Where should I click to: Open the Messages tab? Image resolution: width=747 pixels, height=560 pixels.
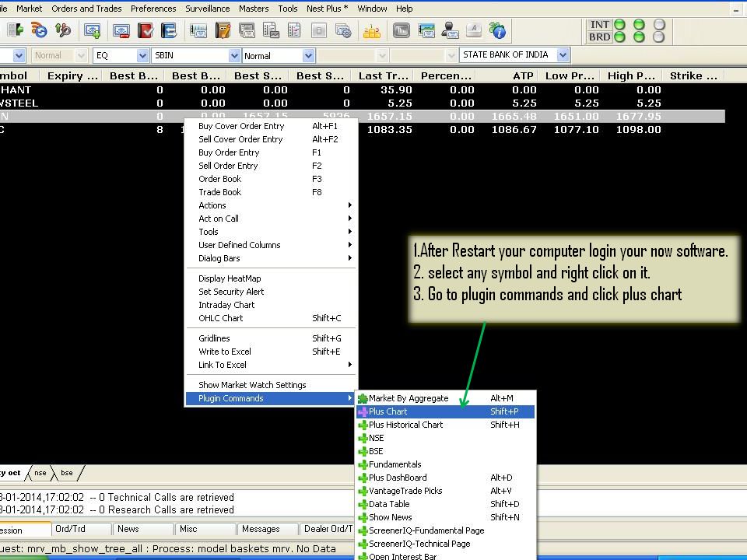pos(267,529)
